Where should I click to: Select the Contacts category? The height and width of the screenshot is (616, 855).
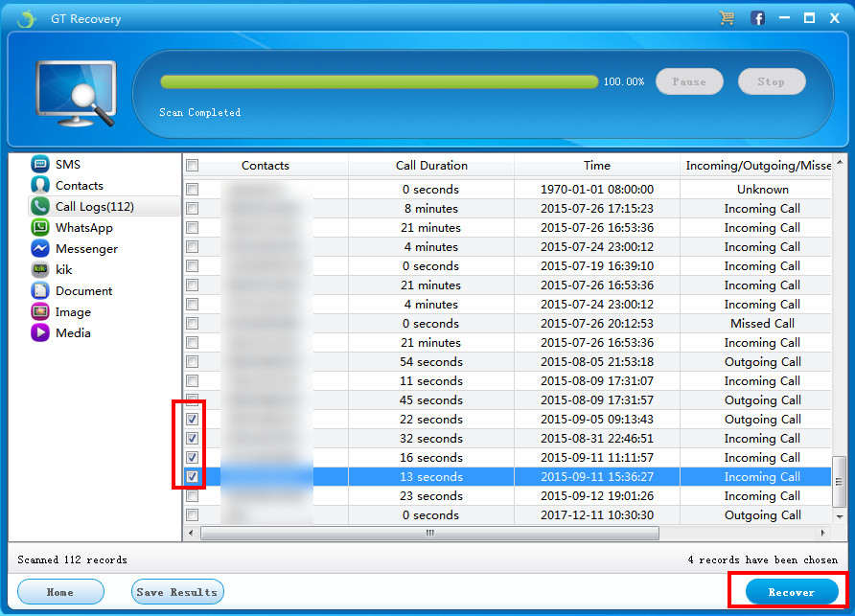click(79, 185)
